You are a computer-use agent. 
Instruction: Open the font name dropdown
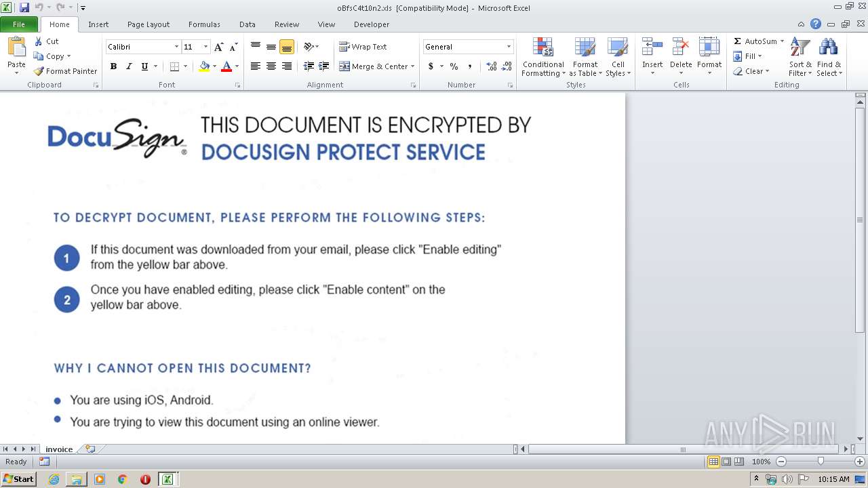[176, 47]
